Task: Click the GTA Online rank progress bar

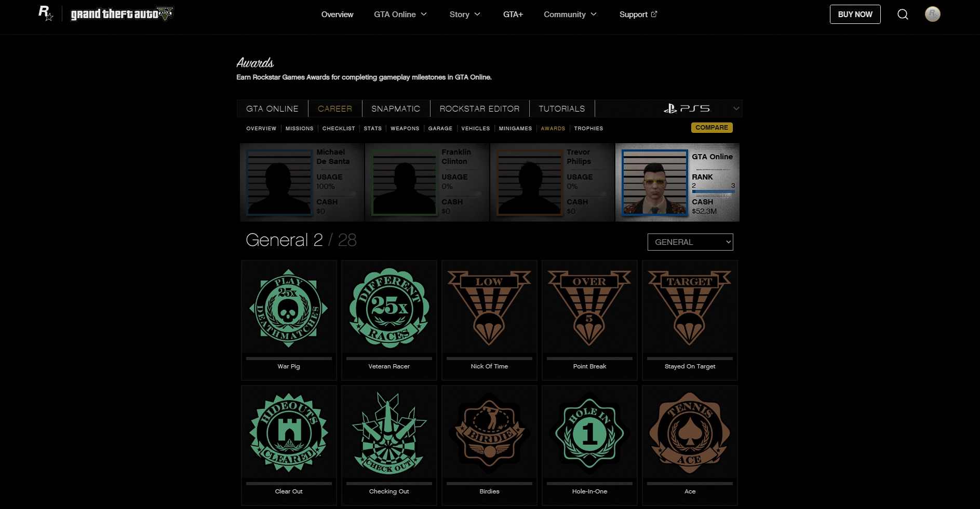Action: point(713,191)
